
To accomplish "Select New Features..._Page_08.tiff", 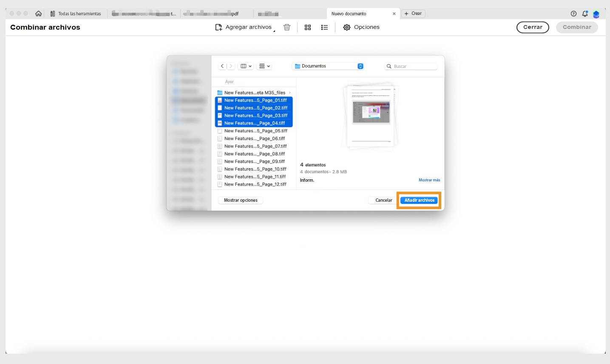I will 254,154.
